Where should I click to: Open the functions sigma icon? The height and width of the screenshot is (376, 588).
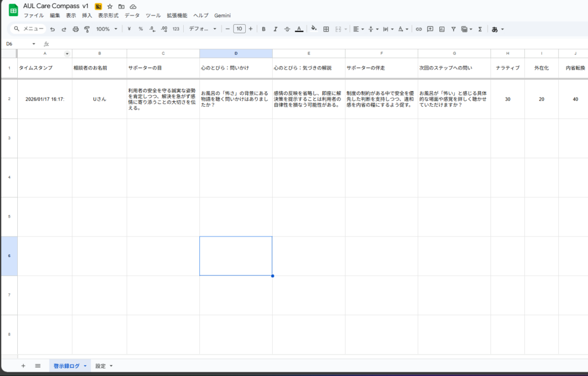[480, 29]
